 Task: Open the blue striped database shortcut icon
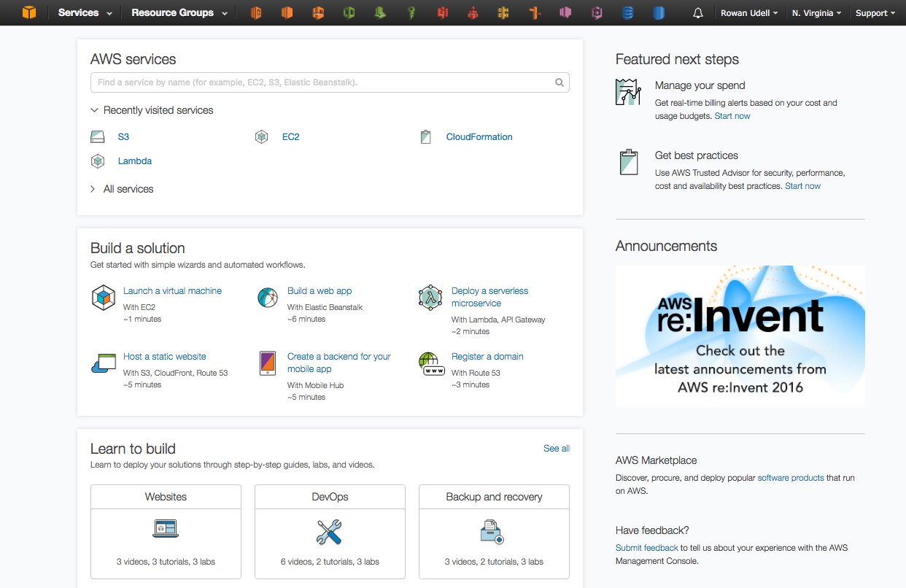coord(628,12)
